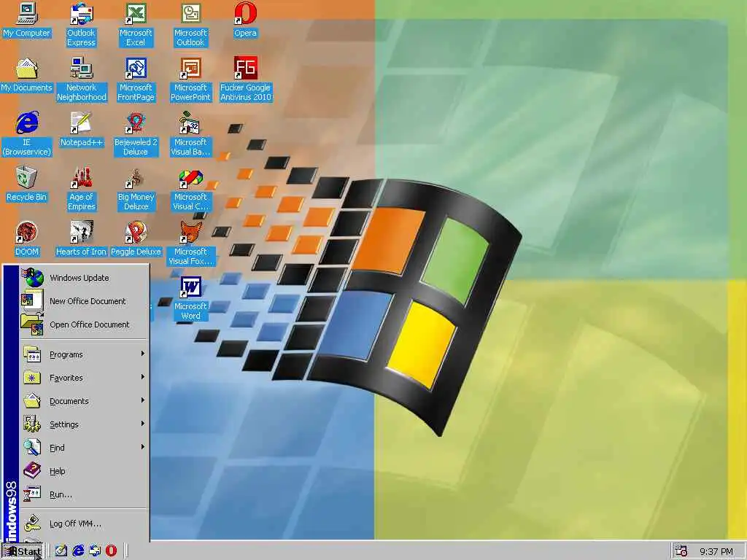Click the system tray scheduler icon
Image resolution: width=747 pixels, height=560 pixels.
681,551
